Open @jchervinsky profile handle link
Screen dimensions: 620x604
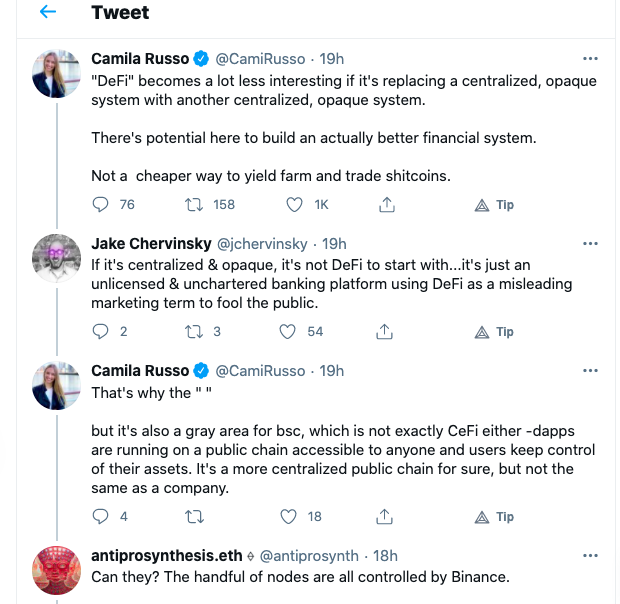coord(262,244)
